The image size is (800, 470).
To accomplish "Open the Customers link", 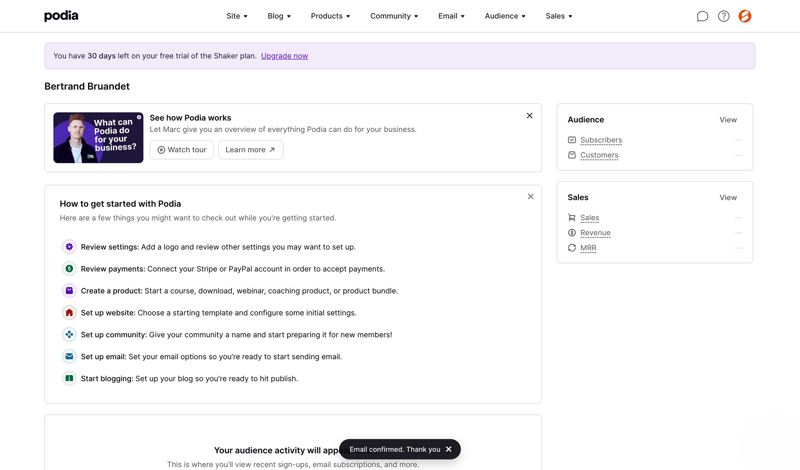I will pyautogui.click(x=599, y=155).
